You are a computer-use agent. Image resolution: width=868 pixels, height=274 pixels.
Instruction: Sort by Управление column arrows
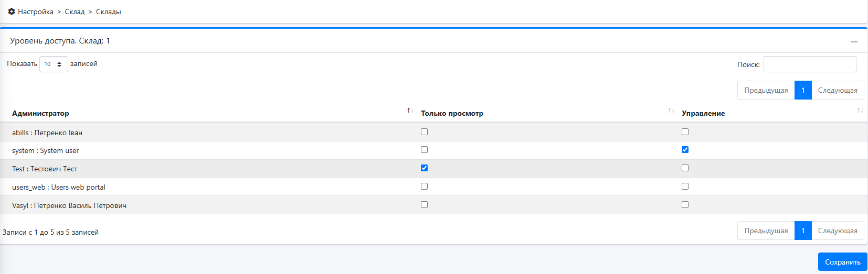tap(860, 111)
